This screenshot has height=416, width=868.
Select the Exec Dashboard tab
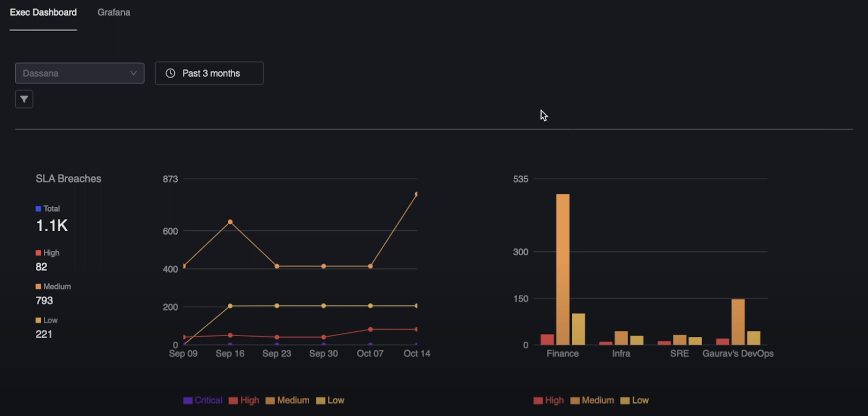coord(43,12)
